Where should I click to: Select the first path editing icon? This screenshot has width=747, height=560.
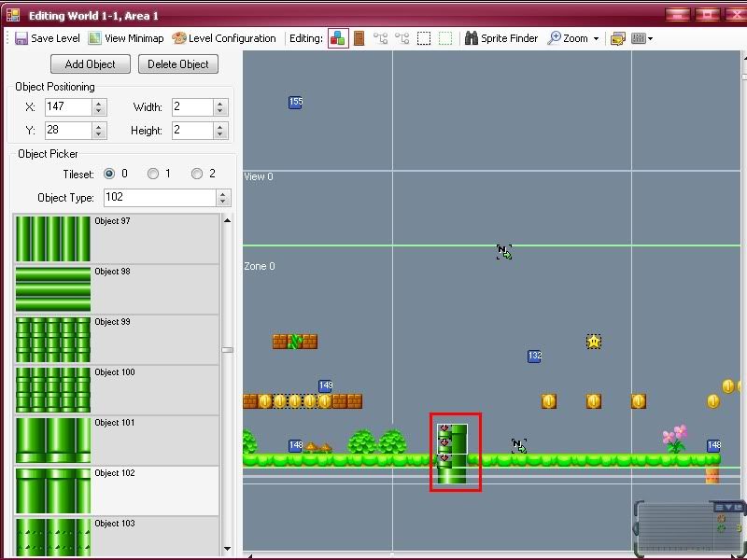click(x=380, y=38)
